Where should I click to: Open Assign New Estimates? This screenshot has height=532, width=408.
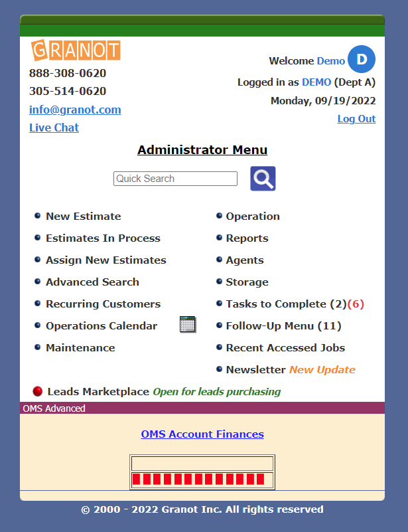(x=106, y=260)
